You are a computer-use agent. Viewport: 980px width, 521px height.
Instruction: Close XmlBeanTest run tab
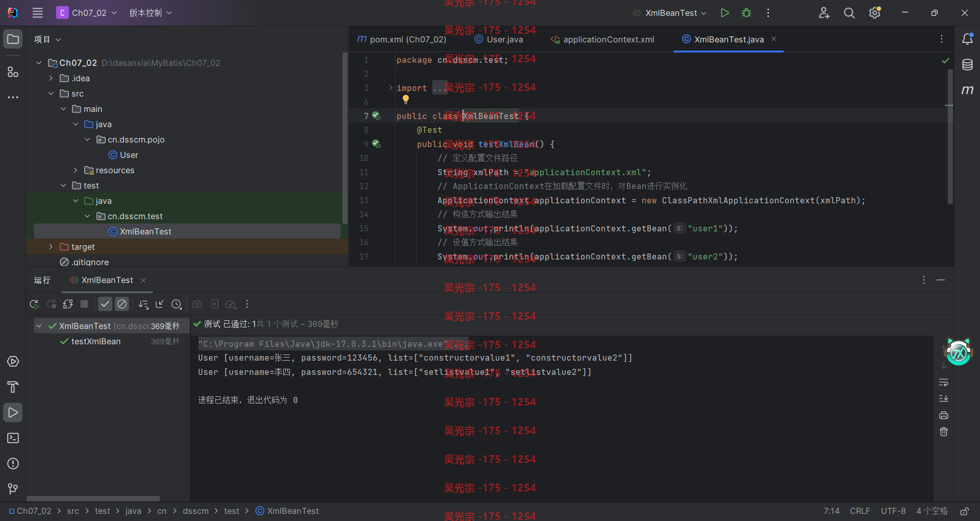coord(143,280)
